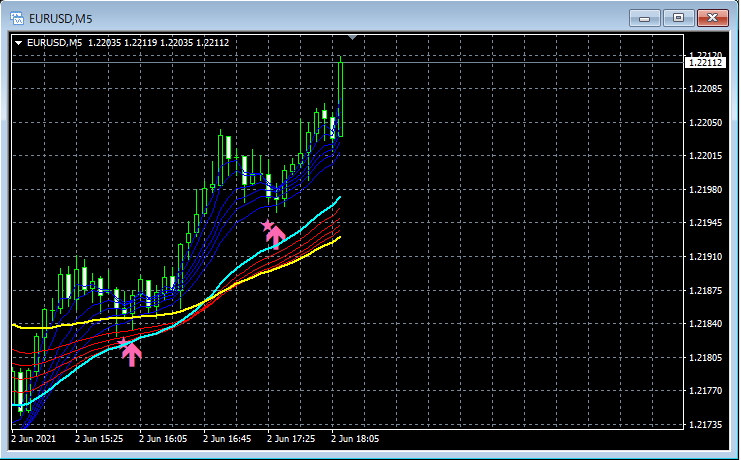
Task: Click the EURUSD,M5 title bar text
Action: (x=60, y=19)
